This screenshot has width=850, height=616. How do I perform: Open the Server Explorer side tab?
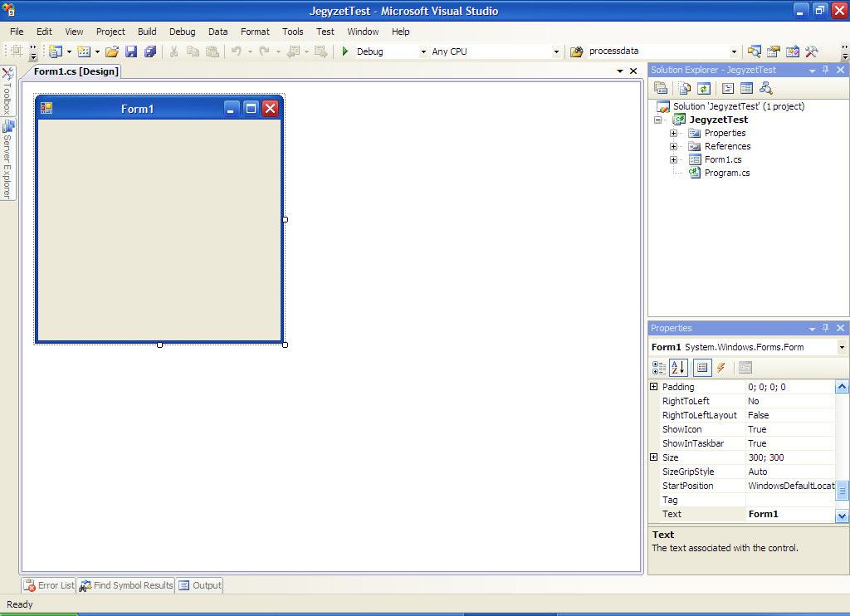(x=7, y=159)
